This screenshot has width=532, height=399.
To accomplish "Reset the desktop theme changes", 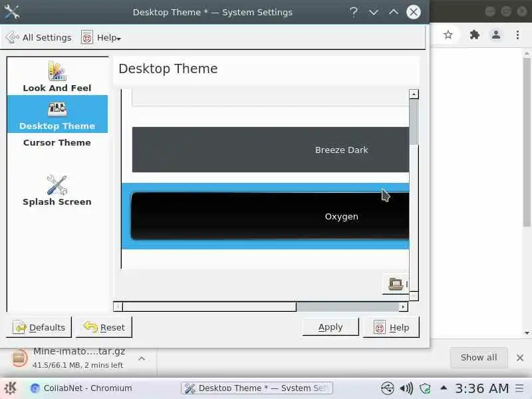I will [x=104, y=327].
